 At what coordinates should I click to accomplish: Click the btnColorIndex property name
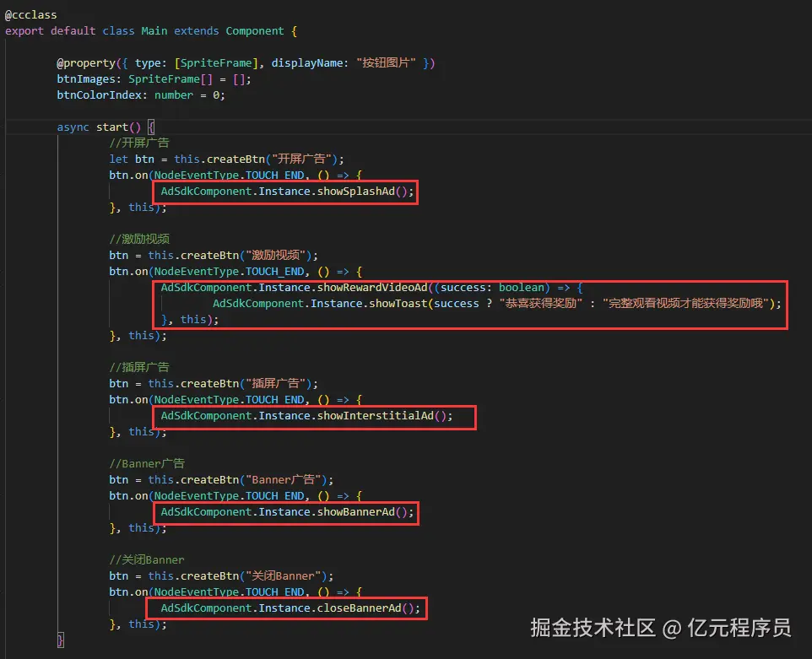pos(99,95)
